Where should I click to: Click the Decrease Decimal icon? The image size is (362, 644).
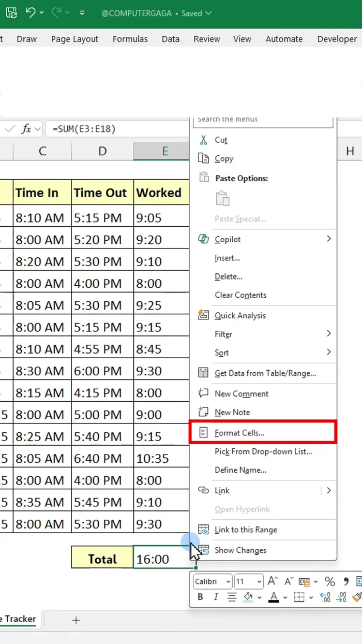tap(341, 597)
